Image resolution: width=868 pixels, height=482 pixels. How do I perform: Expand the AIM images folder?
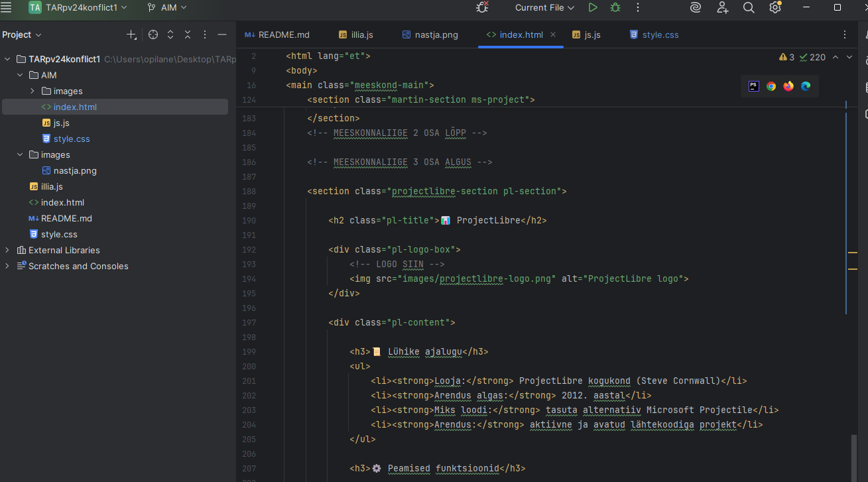click(x=32, y=91)
